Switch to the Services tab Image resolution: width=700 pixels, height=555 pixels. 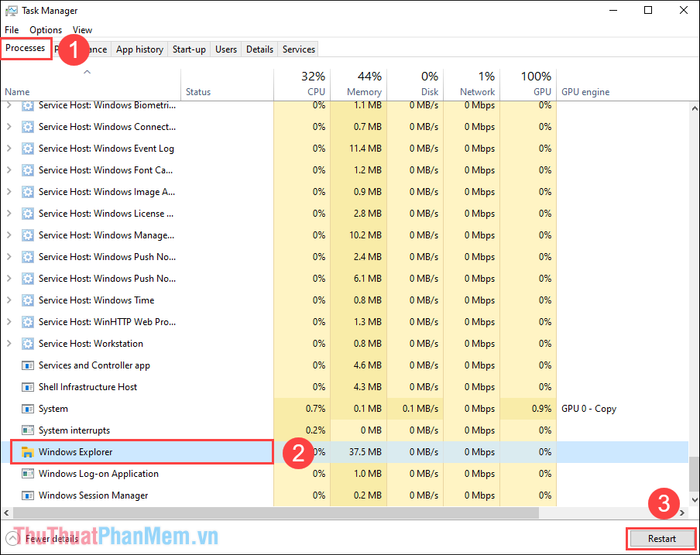pos(298,49)
